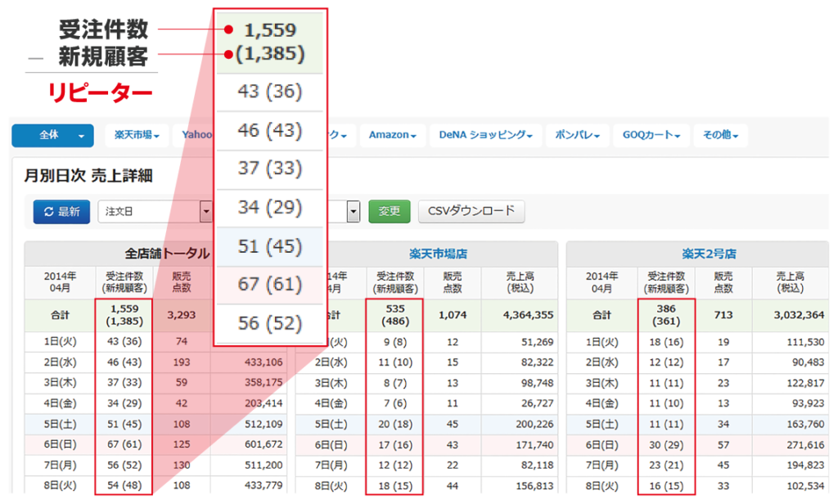The width and height of the screenshot is (838, 504).
Task: Select order count 54 (48) for 8日(火) in 全店舗トータル
Action: click(124, 485)
